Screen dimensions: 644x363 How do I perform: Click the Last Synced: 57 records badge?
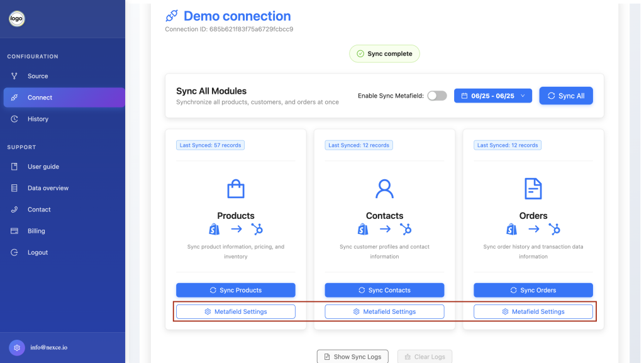210,145
